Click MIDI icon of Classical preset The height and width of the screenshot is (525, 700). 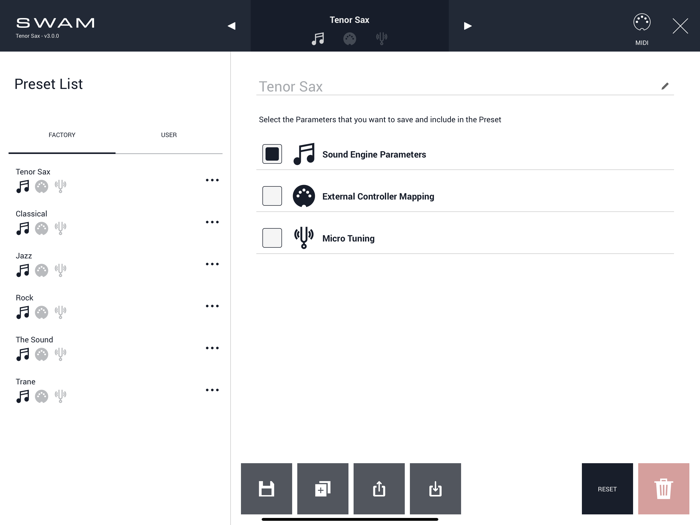tap(42, 229)
